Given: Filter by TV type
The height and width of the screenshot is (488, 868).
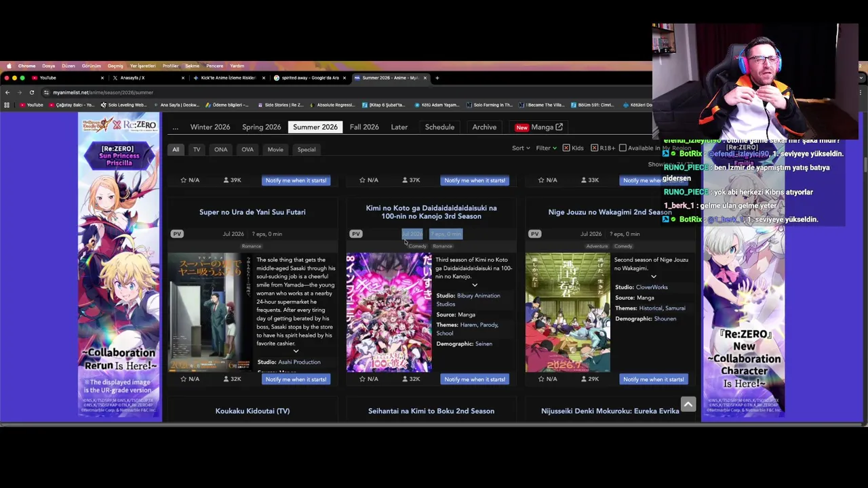Looking at the screenshot, I should (x=197, y=150).
